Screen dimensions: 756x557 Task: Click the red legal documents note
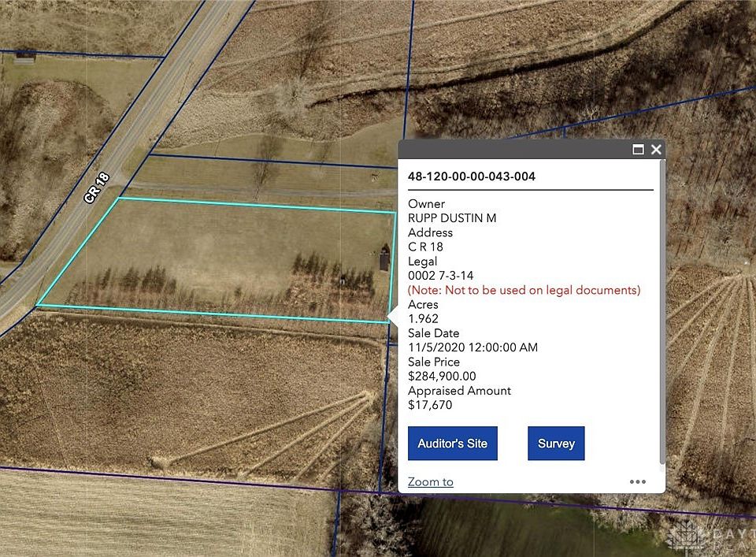coord(524,290)
